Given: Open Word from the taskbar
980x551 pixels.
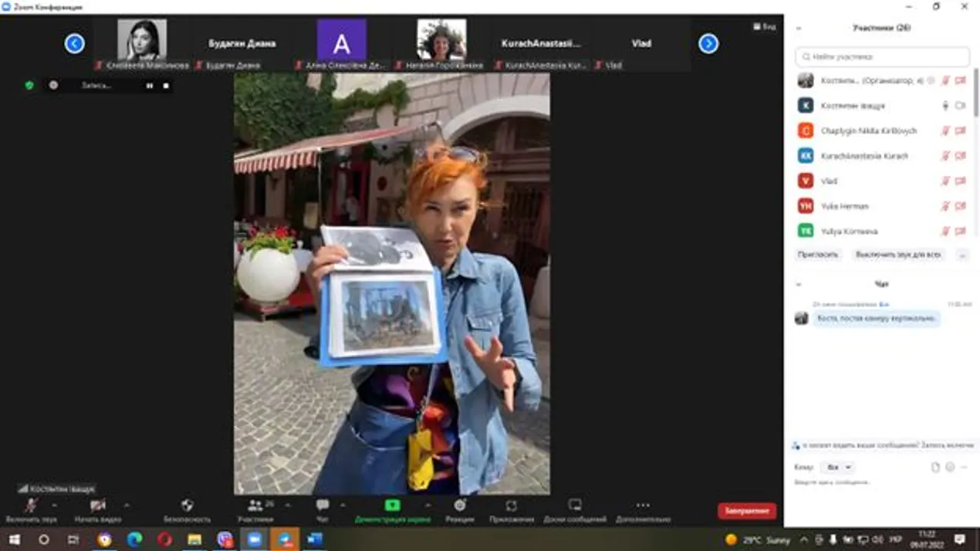Looking at the screenshot, I should click(x=315, y=539).
